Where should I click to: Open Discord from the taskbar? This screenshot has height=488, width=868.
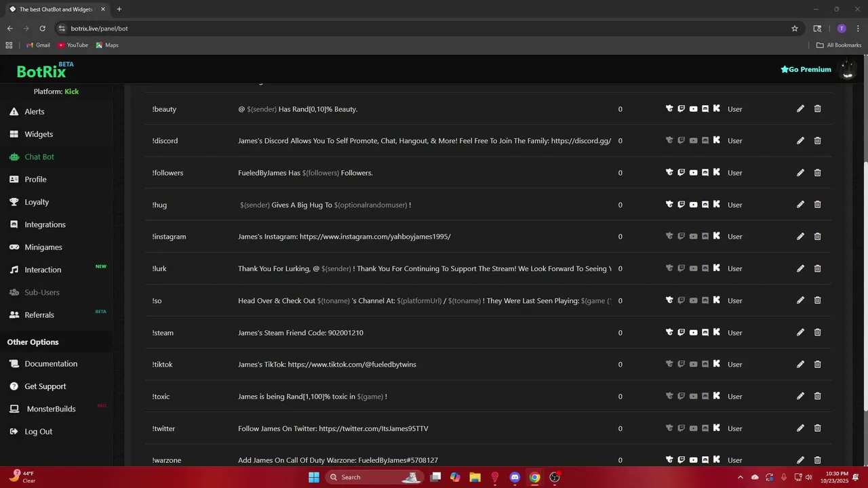tap(515, 477)
